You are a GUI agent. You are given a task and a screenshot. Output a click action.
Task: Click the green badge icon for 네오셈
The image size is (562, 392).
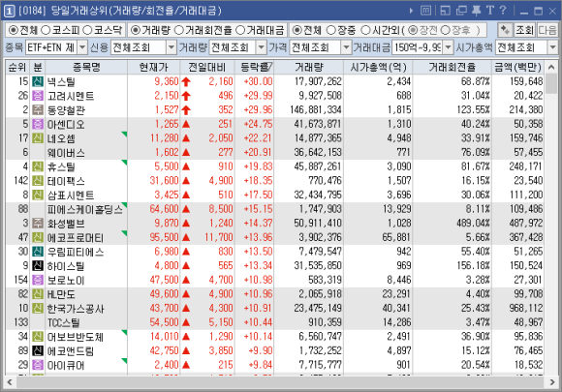coord(38,138)
